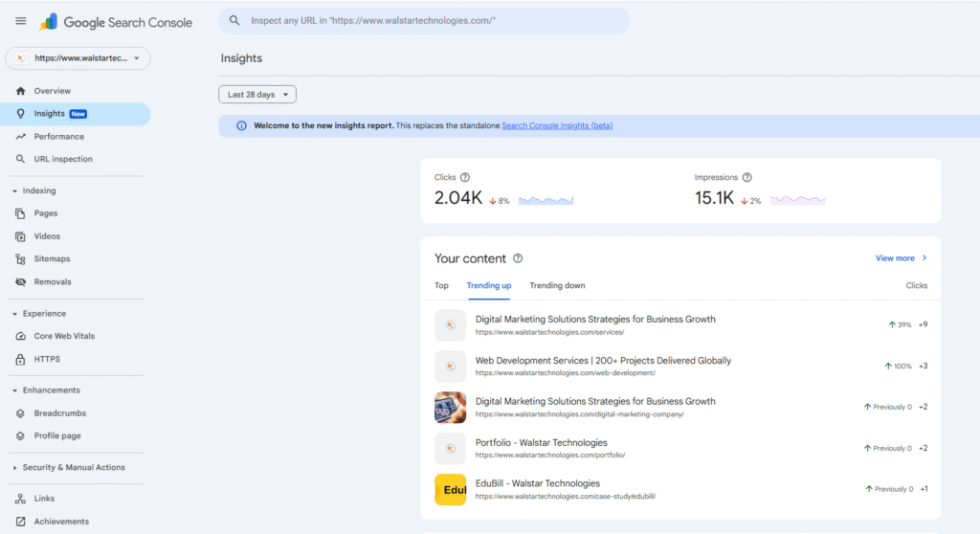Click the 15.1K impressions value
980x534 pixels.
[714, 198]
